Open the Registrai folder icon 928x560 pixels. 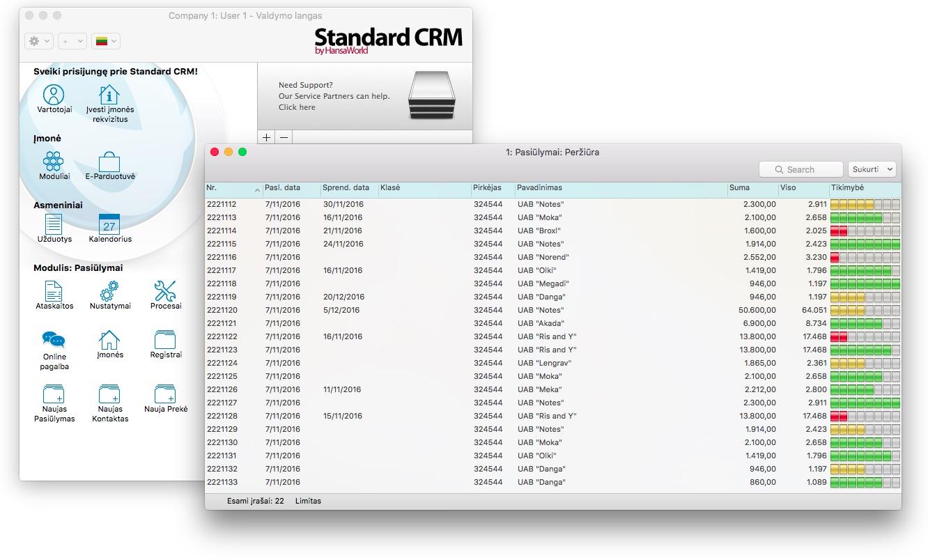165,340
